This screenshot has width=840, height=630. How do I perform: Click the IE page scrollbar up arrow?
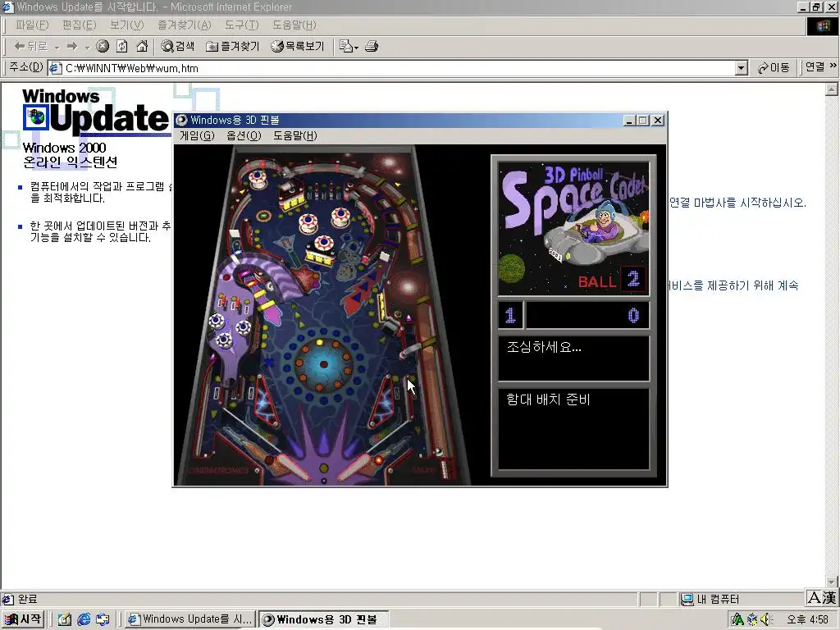point(832,89)
